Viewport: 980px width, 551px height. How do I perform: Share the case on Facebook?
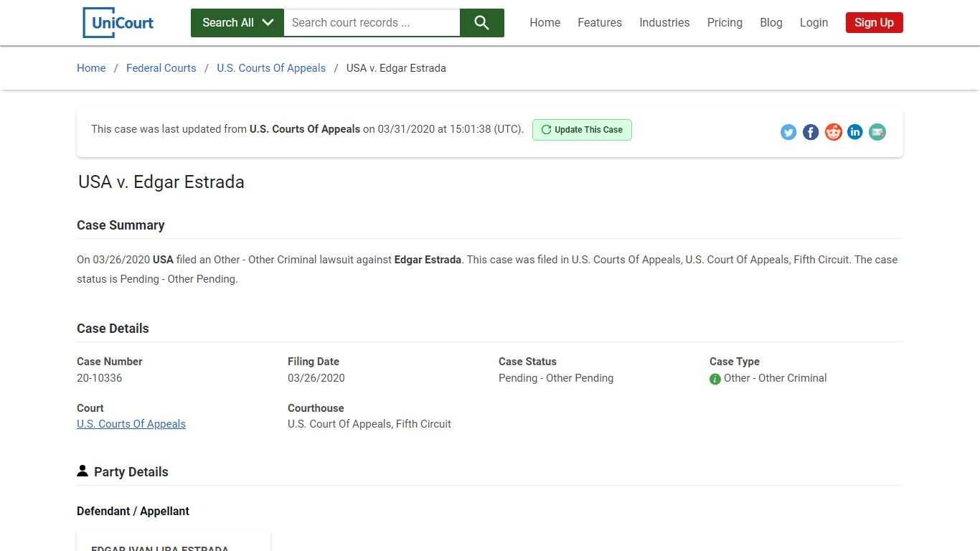(811, 132)
